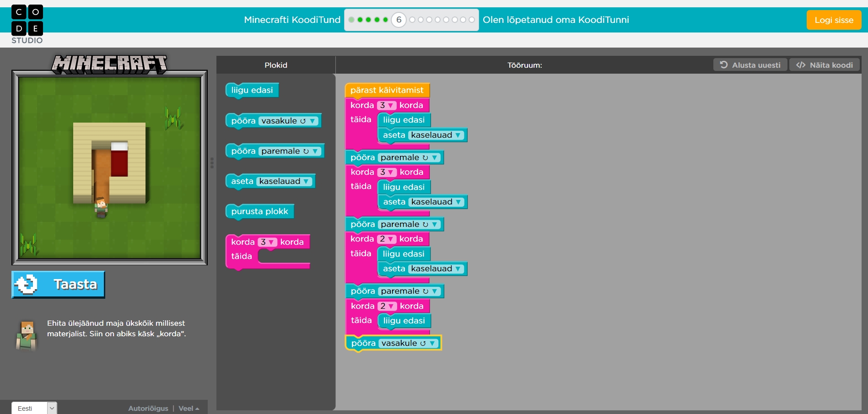This screenshot has width=868, height=414.
Task: Select the korda täida loop block in toolbox
Action: tap(268, 251)
